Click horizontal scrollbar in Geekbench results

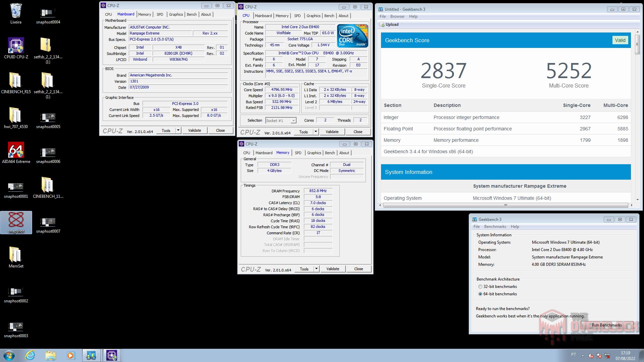point(505,205)
